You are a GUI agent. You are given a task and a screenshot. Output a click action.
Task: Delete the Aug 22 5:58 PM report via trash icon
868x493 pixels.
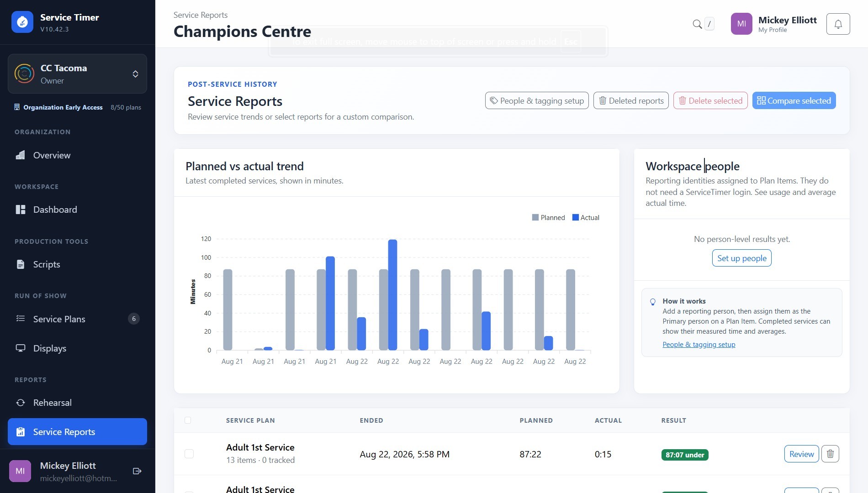[x=830, y=454]
